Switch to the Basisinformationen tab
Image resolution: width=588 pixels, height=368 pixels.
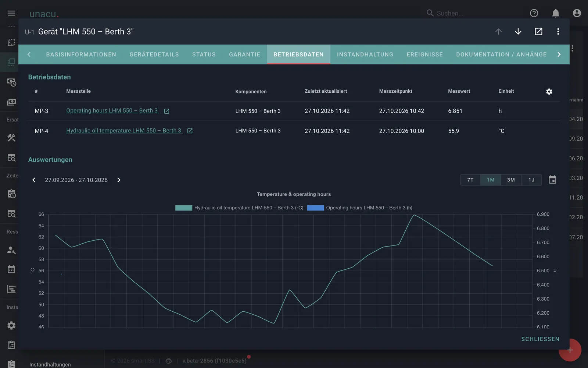click(81, 54)
